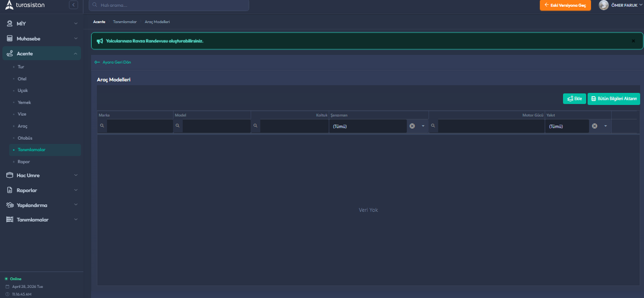The width and height of the screenshot is (644, 298).
Task: Expand the Hac Umre sidebar menu
Action: pyautogui.click(x=41, y=175)
